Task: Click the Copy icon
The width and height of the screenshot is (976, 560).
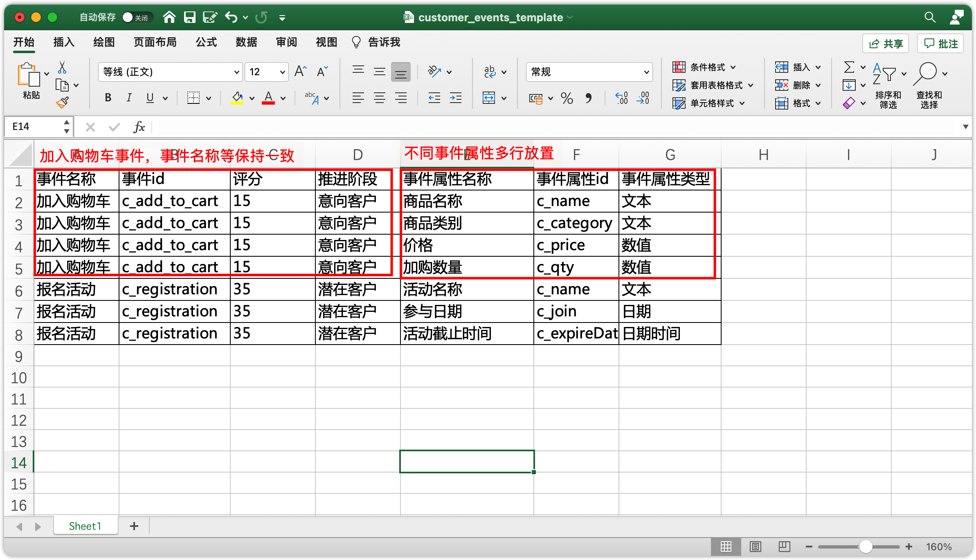Action: tap(62, 85)
